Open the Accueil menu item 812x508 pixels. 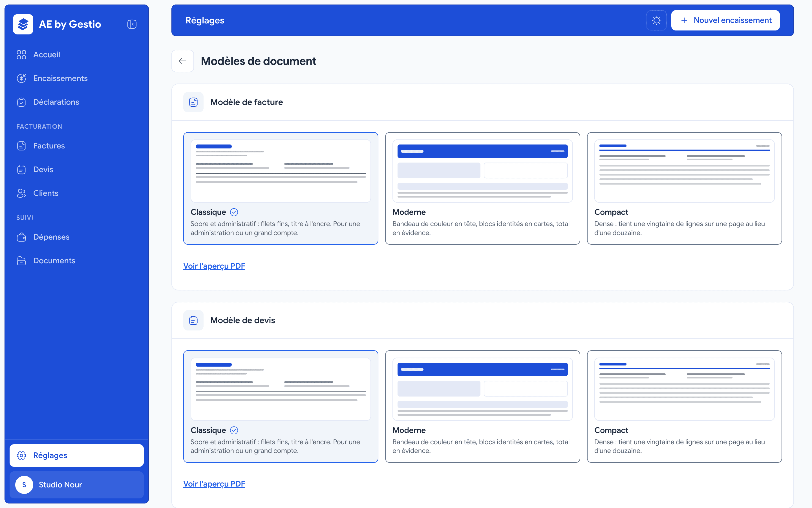pyautogui.click(x=76, y=55)
